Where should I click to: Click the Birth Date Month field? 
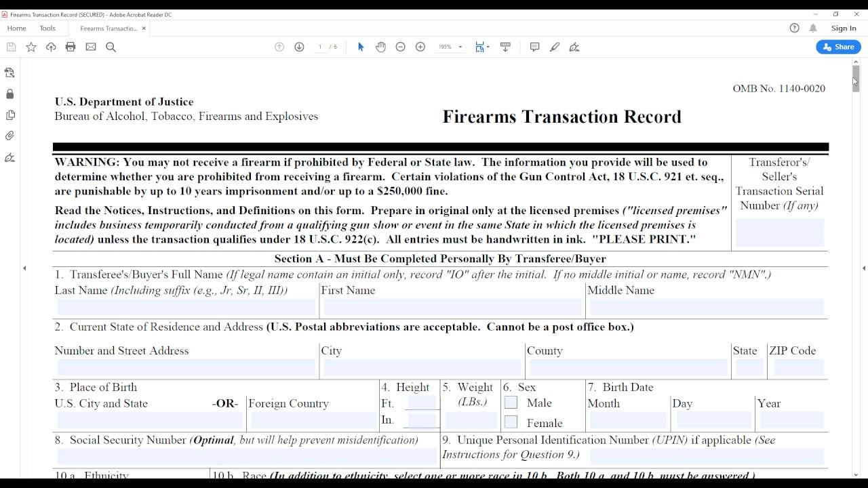(627, 420)
